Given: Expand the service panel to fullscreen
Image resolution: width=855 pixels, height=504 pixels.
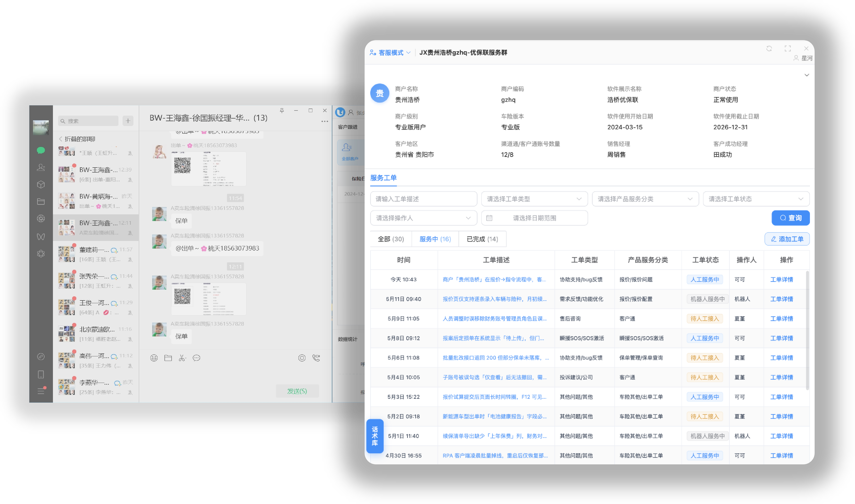Looking at the screenshot, I should [x=788, y=48].
